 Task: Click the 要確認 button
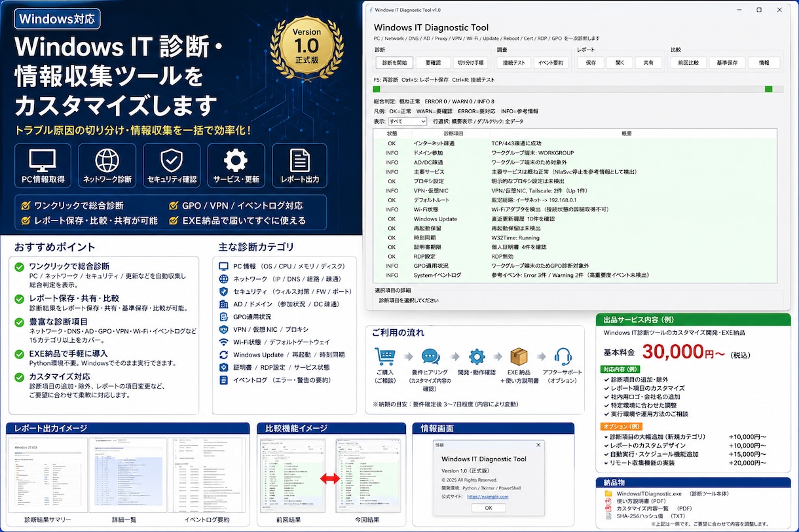click(x=433, y=63)
